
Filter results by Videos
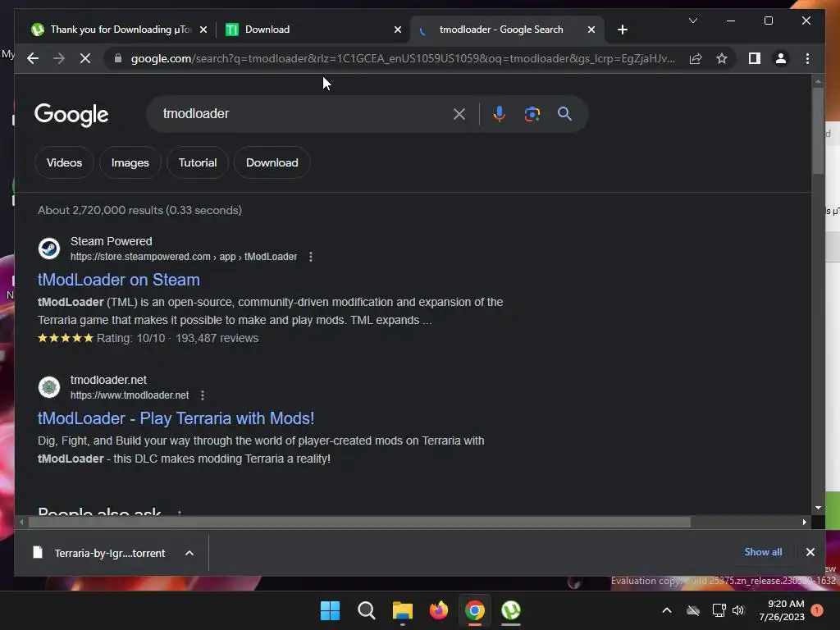click(64, 162)
